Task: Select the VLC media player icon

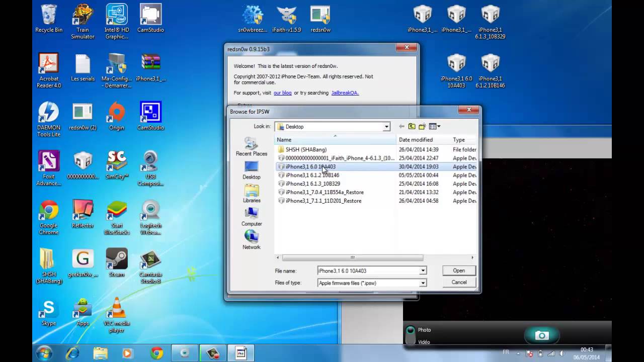Action: pyautogui.click(x=117, y=315)
